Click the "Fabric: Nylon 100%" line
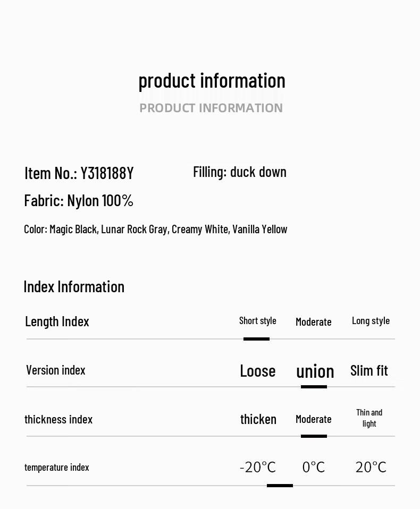This screenshot has height=509, width=420. pos(79,201)
